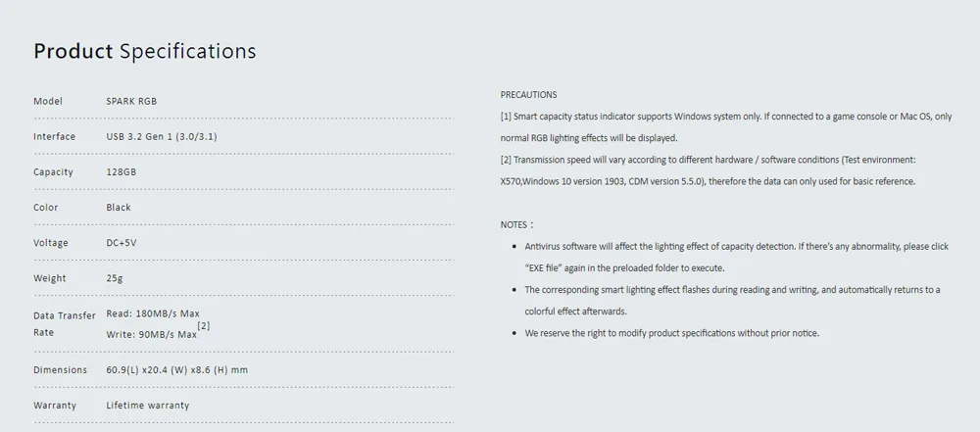Click the Read: 180MB/s Max text
This screenshot has width=980, height=432.
(x=153, y=313)
